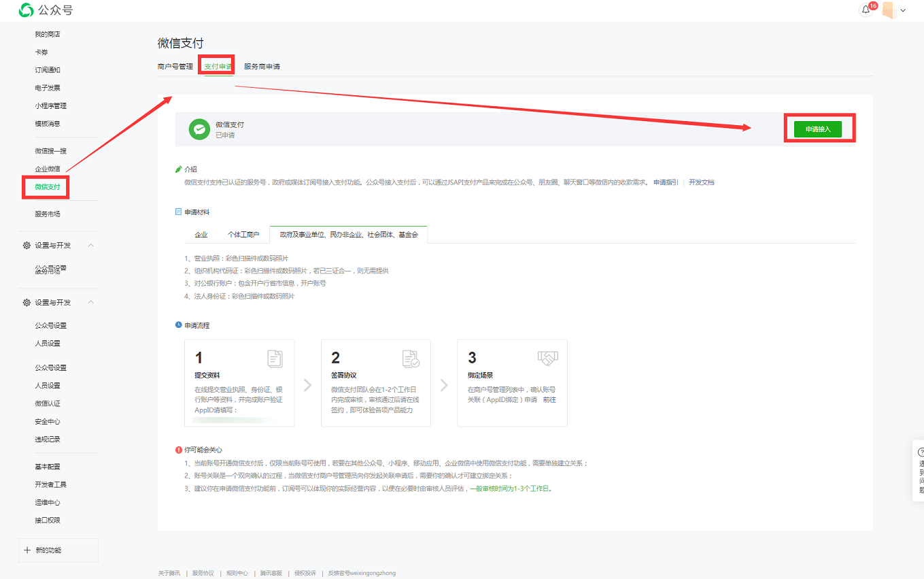Viewport: 924px width, 579px height.
Task: Click the 提交资料 step title
Action: point(207,376)
